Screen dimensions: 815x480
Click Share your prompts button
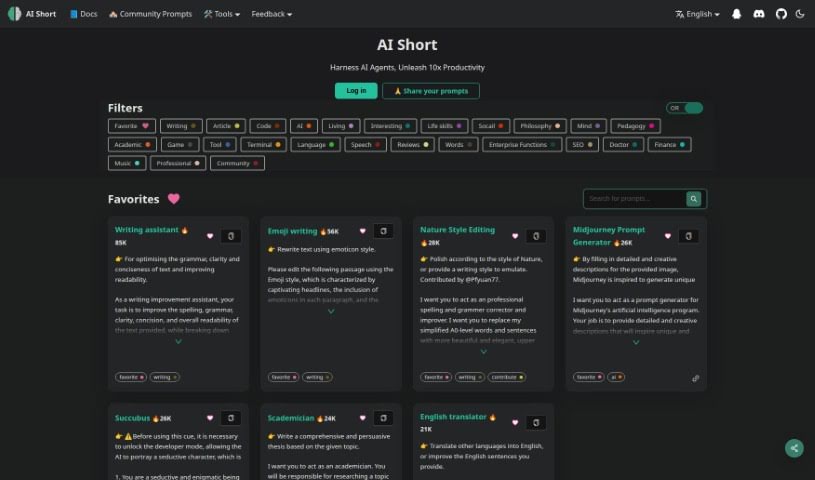pyautogui.click(x=431, y=91)
